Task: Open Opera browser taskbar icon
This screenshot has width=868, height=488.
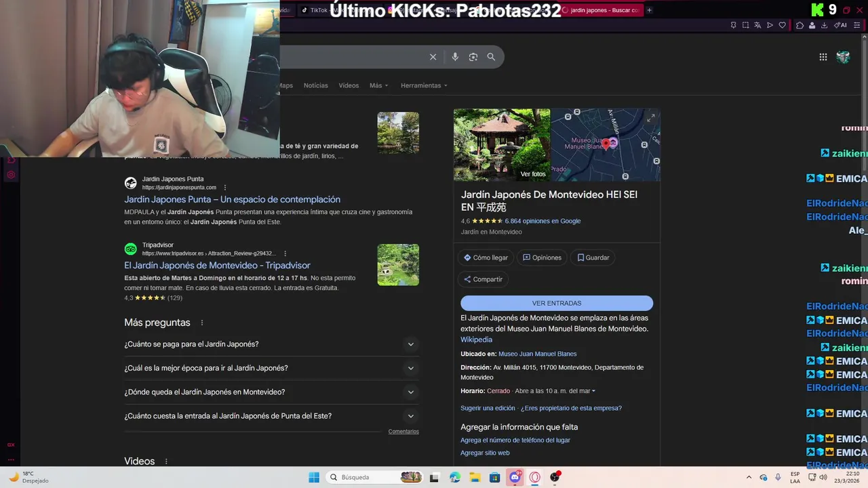Action: click(x=534, y=477)
